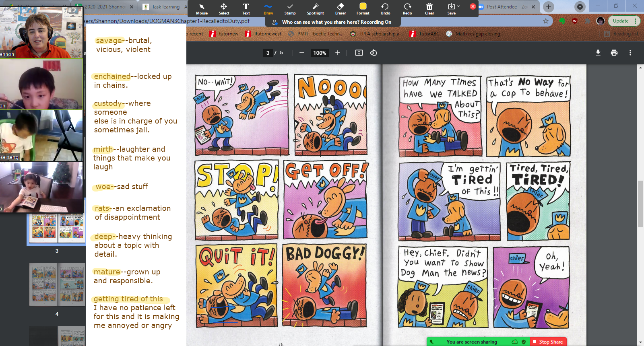Close the Post Attendee tab
This screenshot has width=644, height=346.
point(533,7)
